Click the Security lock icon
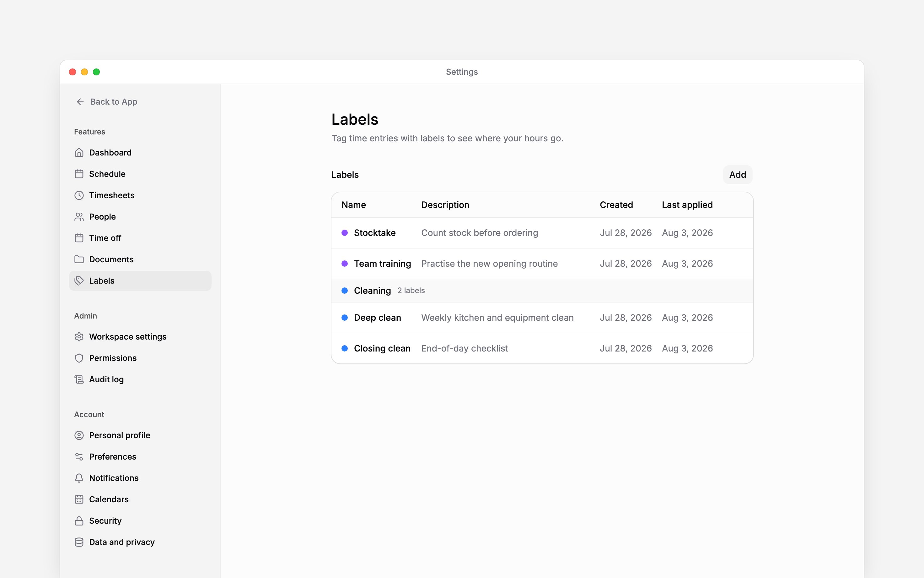 tap(79, 521)
